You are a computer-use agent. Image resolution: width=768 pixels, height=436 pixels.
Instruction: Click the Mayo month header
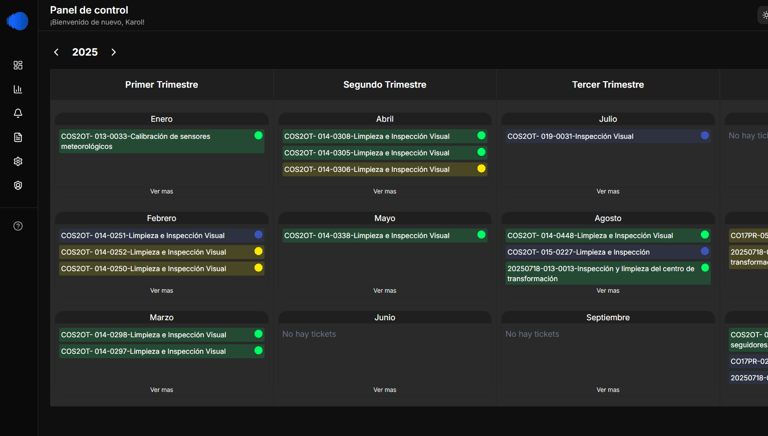tap(384, 218)
